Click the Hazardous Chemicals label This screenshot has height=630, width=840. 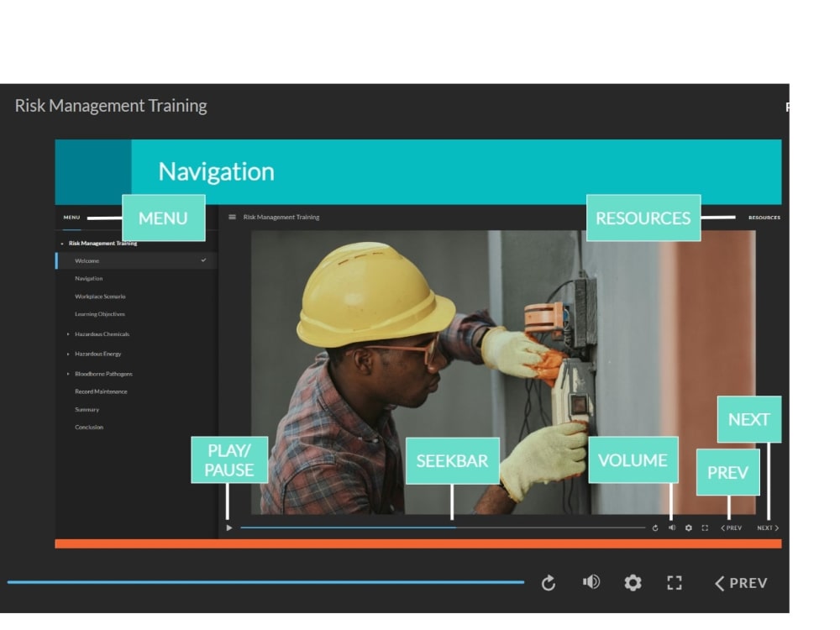coord(102,334)
